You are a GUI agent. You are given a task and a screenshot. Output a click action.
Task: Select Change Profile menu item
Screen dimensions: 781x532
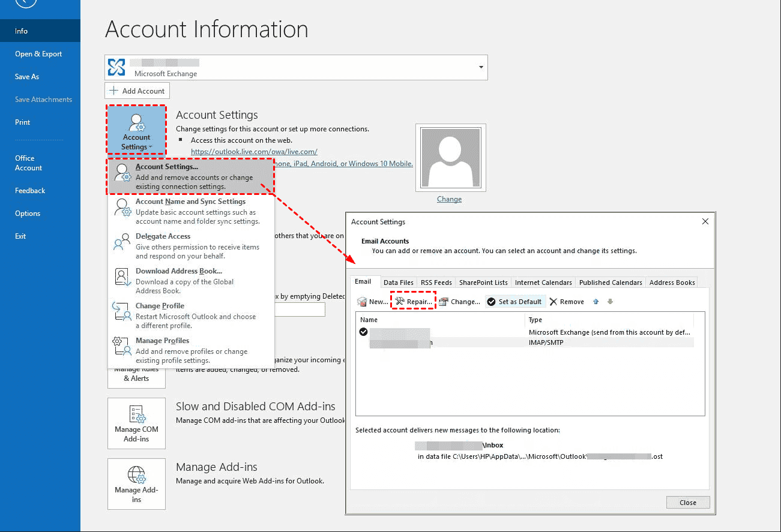[191, 315]
